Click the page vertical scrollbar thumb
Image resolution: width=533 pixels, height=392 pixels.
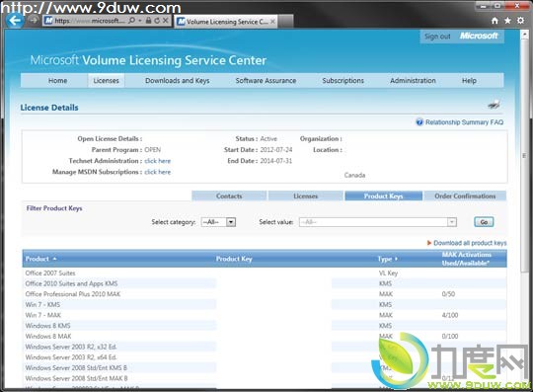tap(524, 155)
